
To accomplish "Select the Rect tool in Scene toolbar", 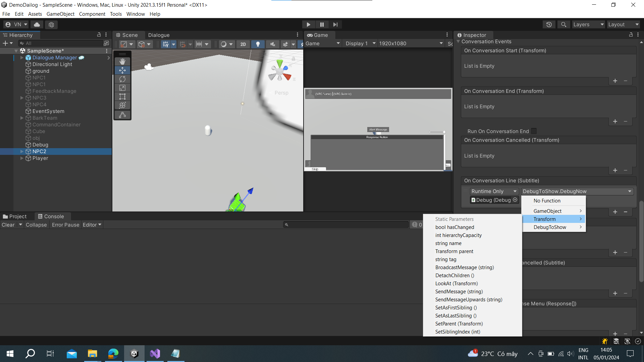I will click(122, 97).
